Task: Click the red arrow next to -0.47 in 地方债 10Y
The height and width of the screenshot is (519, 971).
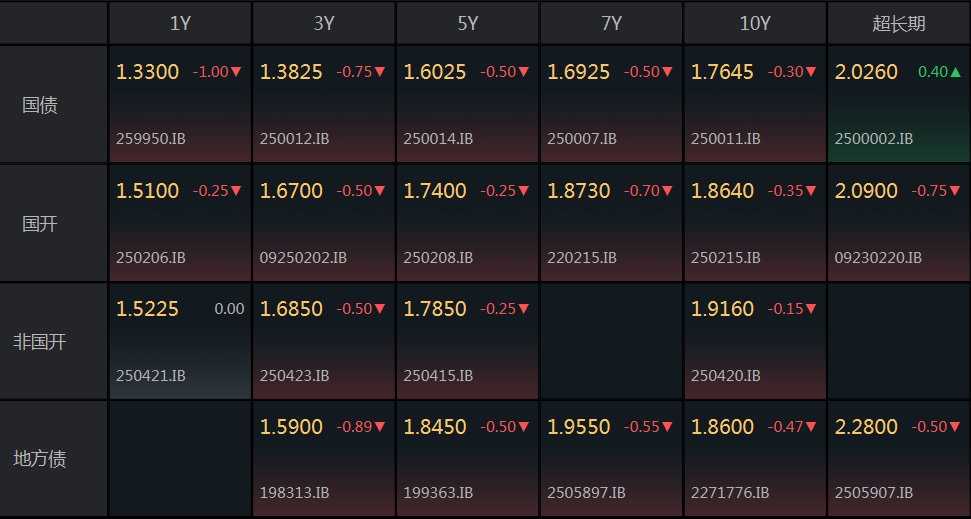Action: click(x=811, y=427)
